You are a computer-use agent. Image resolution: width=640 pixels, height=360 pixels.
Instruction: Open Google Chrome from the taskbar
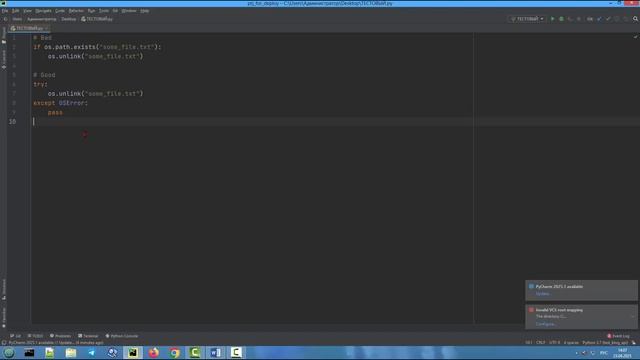click(x=175, y=353)
